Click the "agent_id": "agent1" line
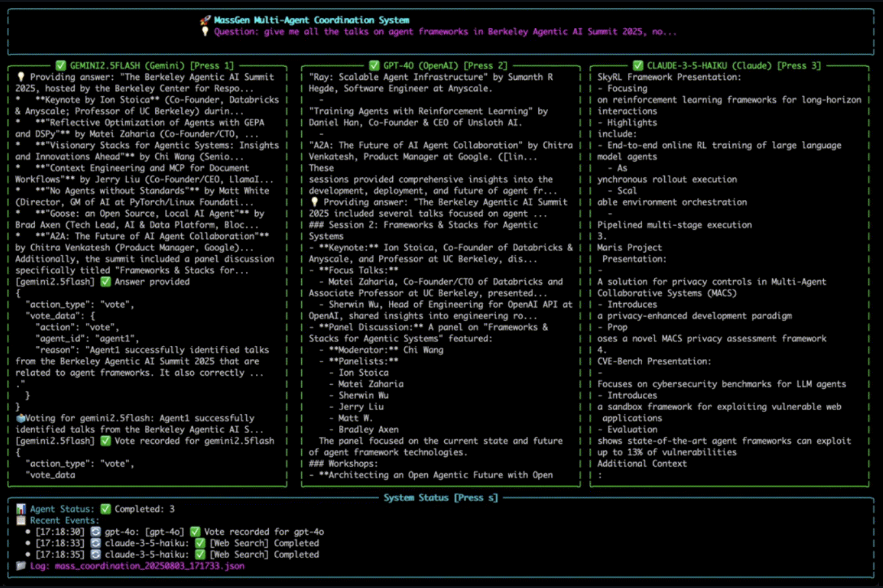 point(88,338)
